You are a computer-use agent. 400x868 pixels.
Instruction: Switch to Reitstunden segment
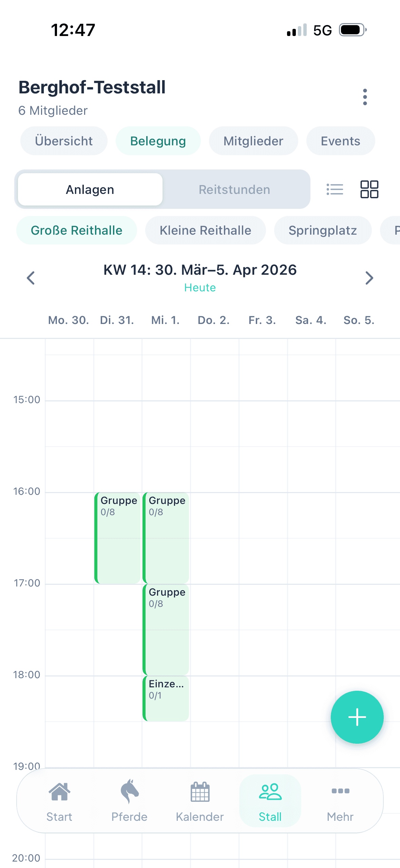click(234, 189)
